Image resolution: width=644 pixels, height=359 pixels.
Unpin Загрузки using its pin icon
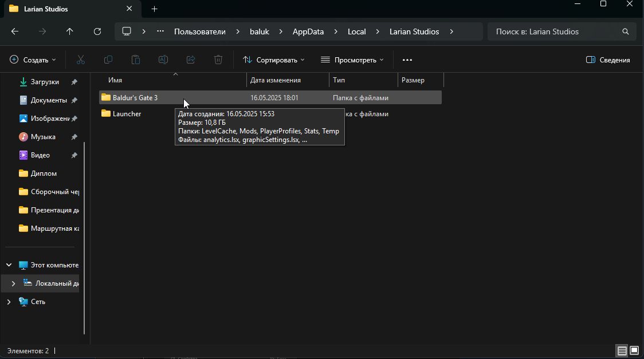coord(74,82)
